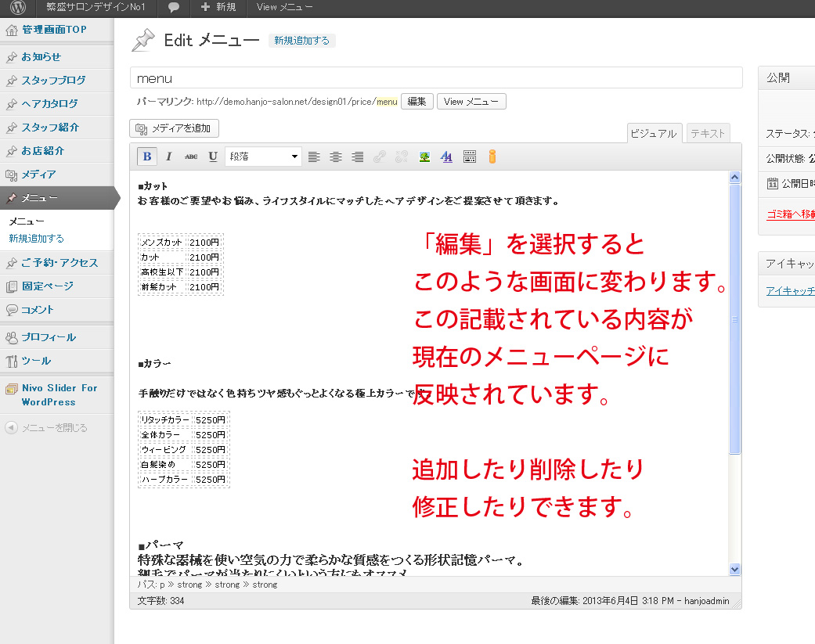Screen dimensions: 815x644
Task: Align text left
Action: (314, 157)
